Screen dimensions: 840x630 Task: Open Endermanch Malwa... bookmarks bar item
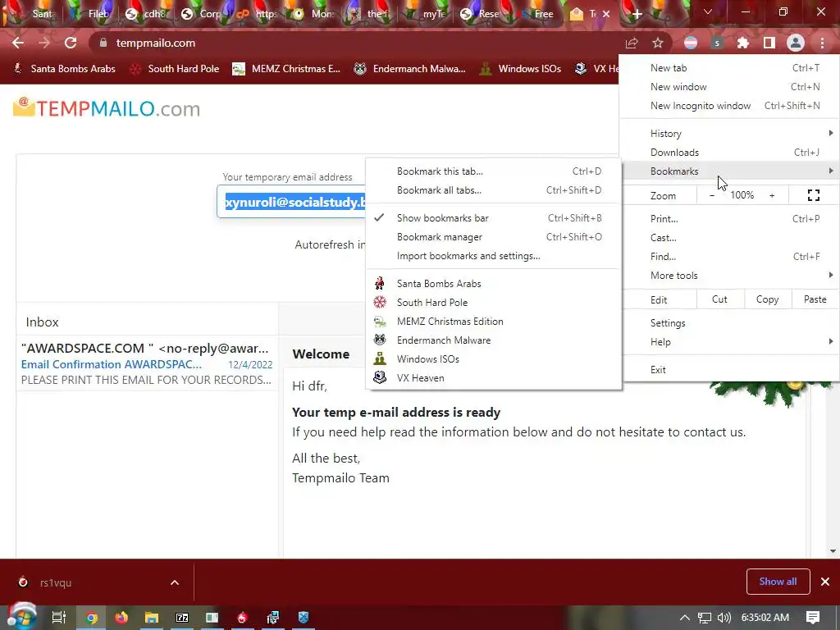coord(410,69)
